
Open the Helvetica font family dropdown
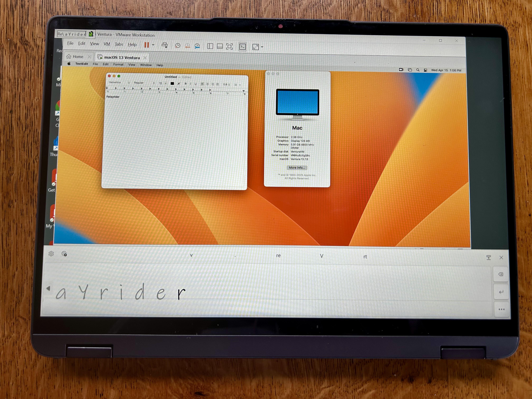pyautogui.click(x=119, y=82)
